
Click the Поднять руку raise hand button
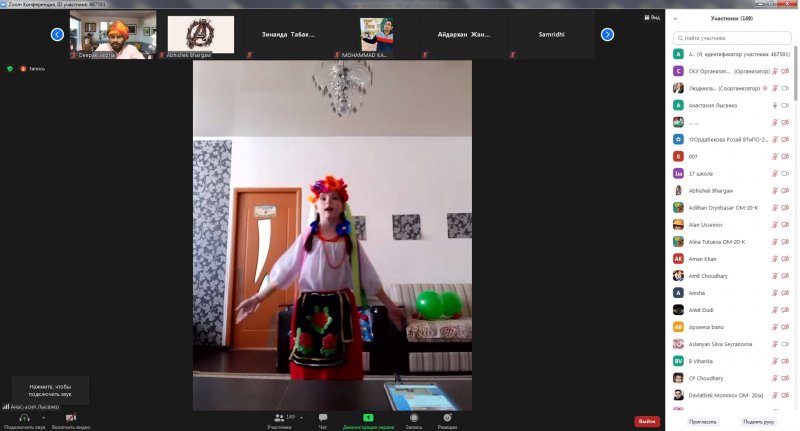click(759, 422)
